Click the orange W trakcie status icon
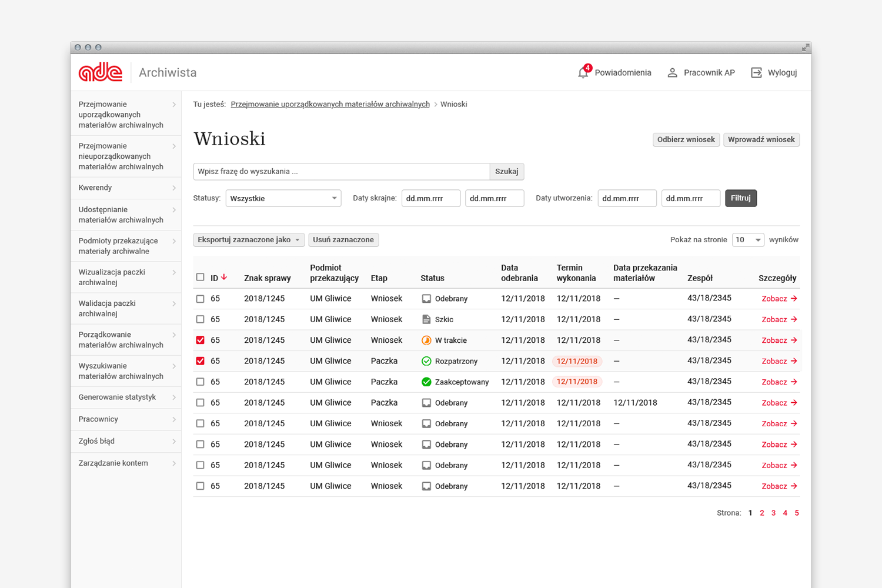 coord(426,340)
